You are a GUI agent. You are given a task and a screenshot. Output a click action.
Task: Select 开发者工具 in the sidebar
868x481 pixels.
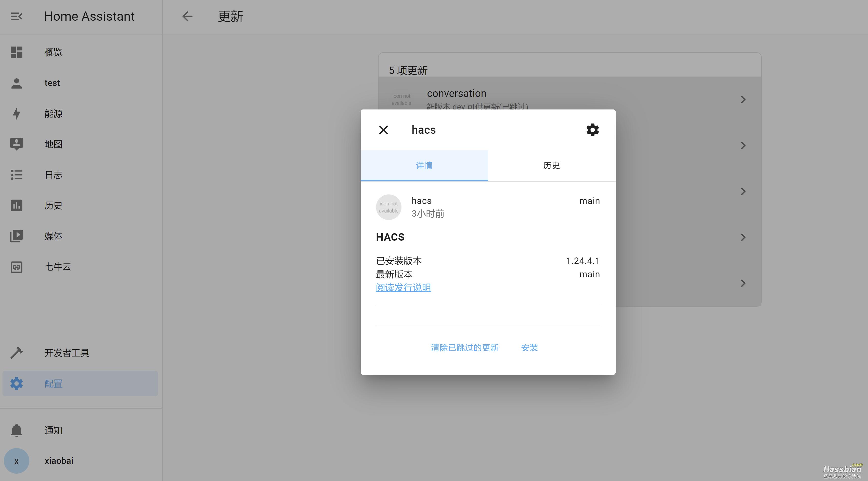point(67,353)
